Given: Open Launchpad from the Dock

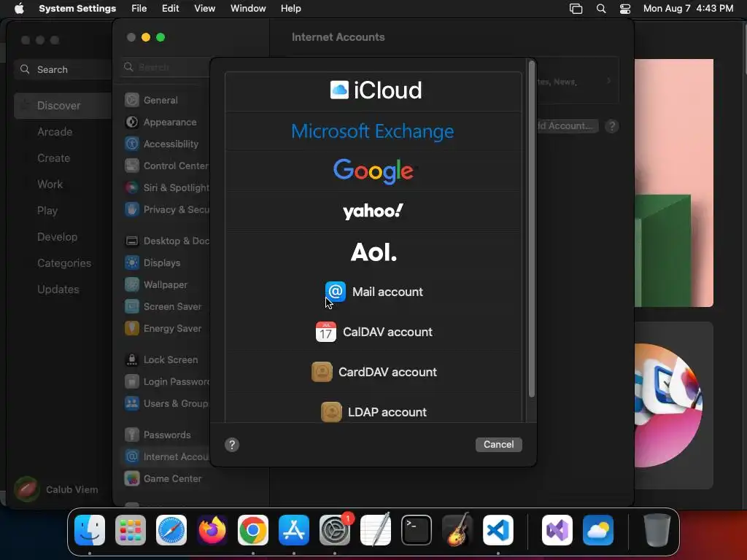Looking at the screenshot, I should [x=131, y=530].
